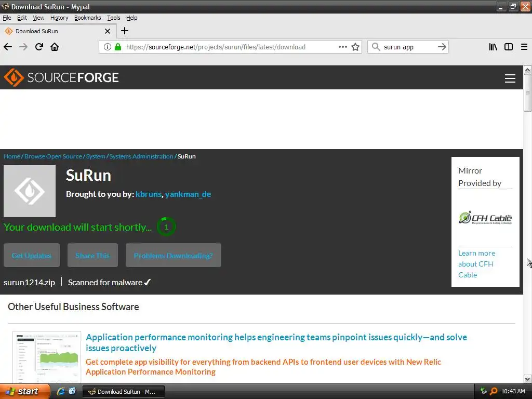The width and height of the screenshot is (532, 399).
Task: Open kbruns author profile link
Action: (148, 194)
